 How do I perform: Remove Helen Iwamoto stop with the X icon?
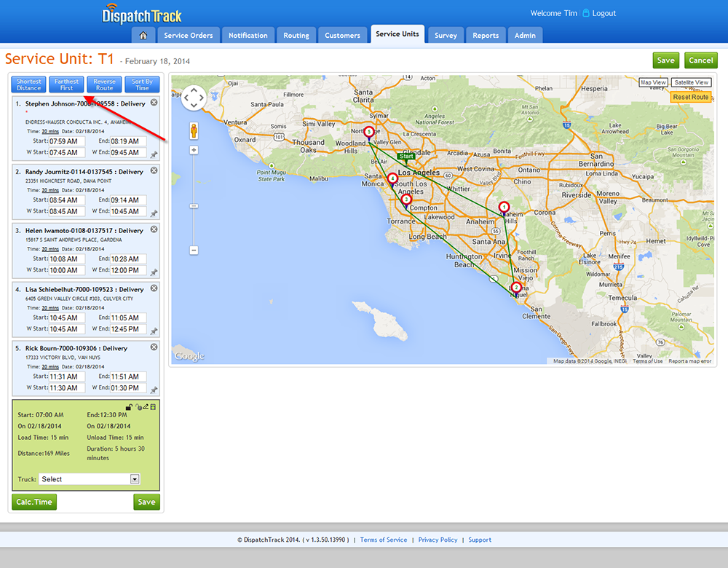(154, 229)
